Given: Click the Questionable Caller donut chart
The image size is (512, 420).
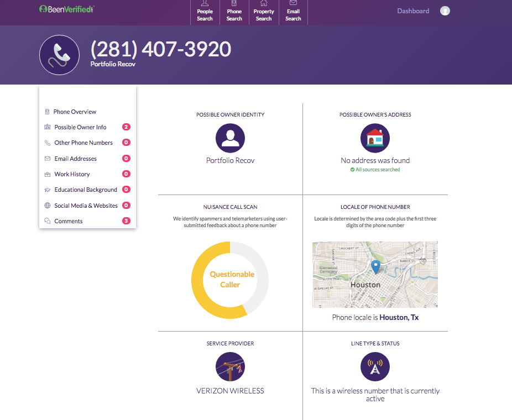Looking at the screenshot, I should click(x=230, y=280).
